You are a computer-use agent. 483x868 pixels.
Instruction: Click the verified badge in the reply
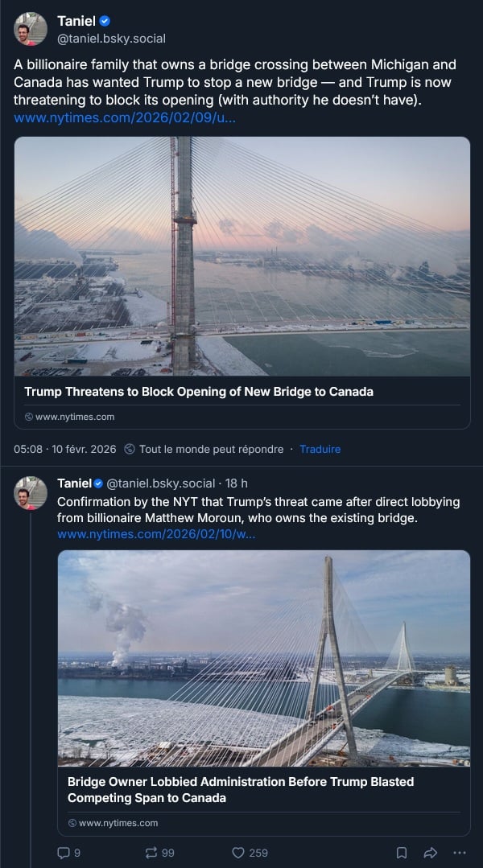coord(98,483)
